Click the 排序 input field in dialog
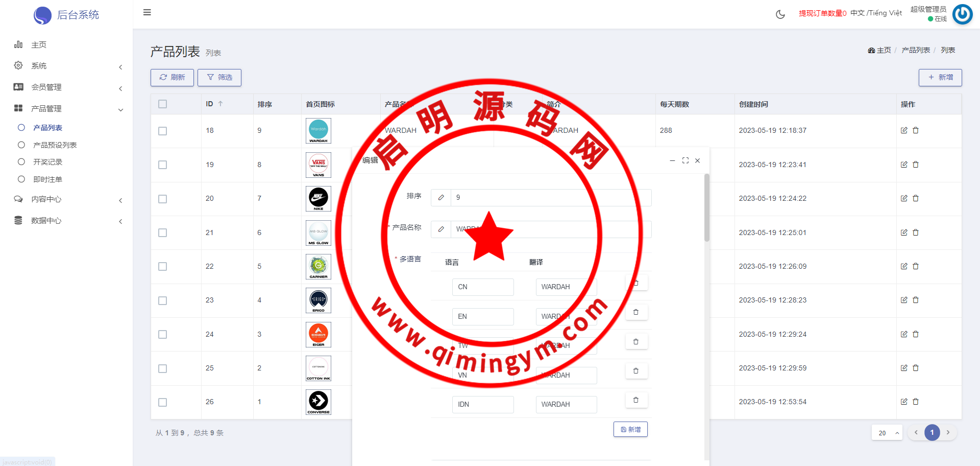Screen dimensions: 980x466 pyautogui.click(x=550, y=198)
